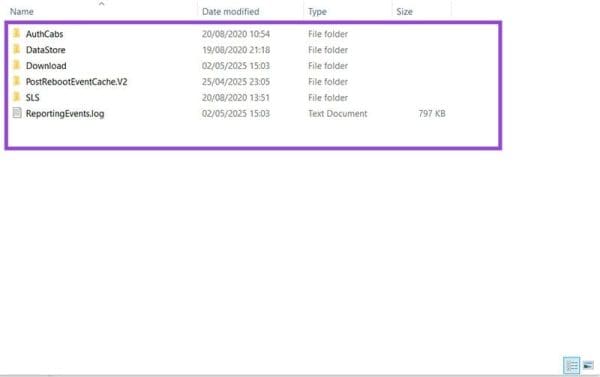The image size is (600, 377).
Task: Select the ReportingEvents.log file name
Action: coord(65,114)
